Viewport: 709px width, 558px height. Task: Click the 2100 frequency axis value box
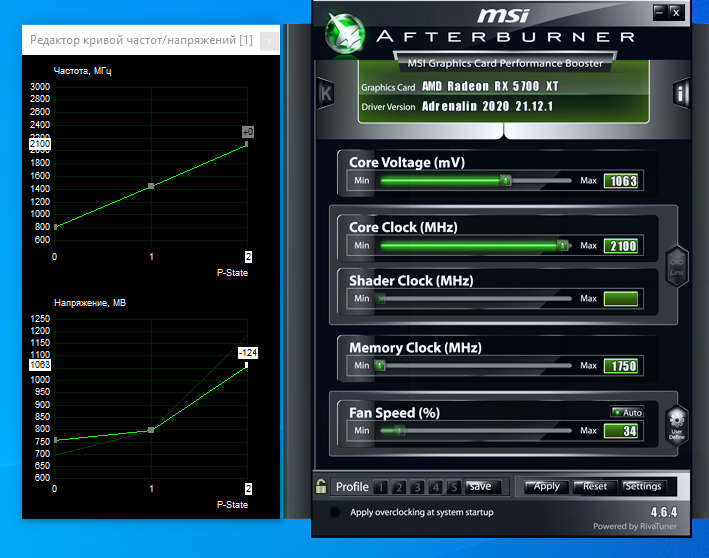[40, 144]
